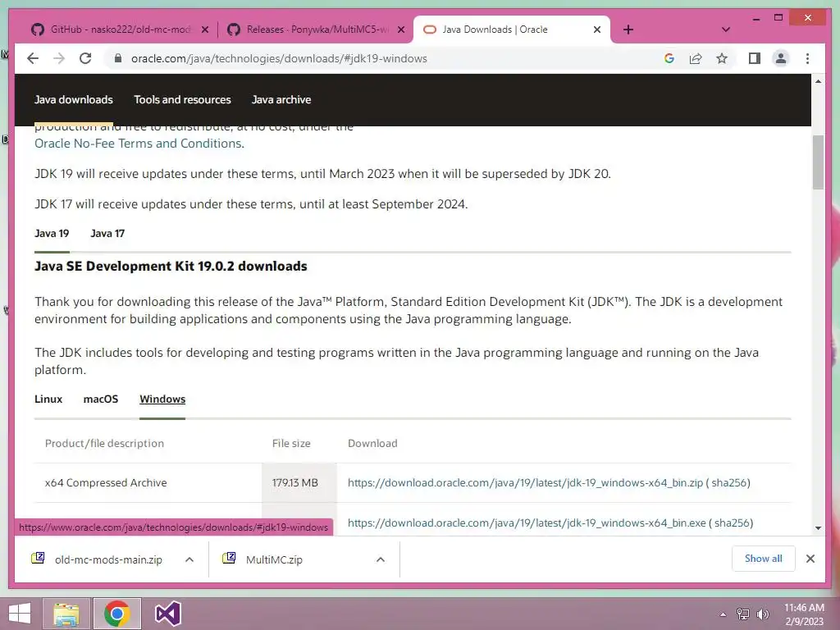Screen dimensions: 840x630
Task: Switch to the Linux downloads tab
Action: pyautogui.click(x=48, y=399)
